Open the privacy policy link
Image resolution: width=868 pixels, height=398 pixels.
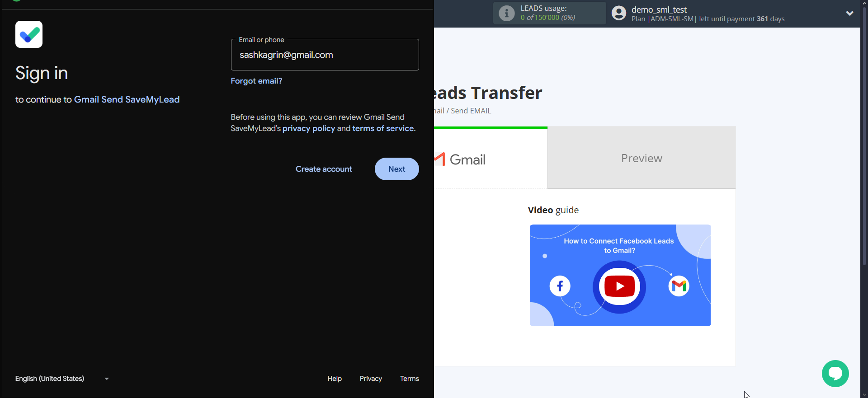[309, 129]
